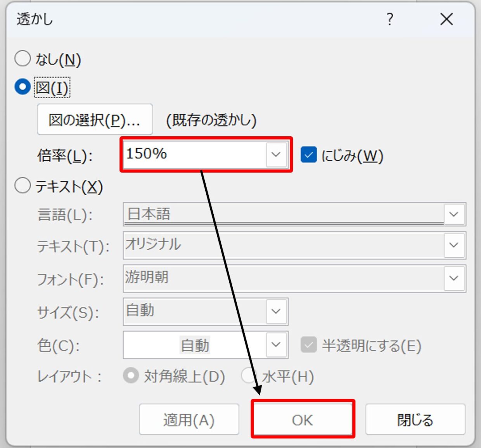
Task: Open the 色(C) color picker dropdown
Action: (x=276, y=345)
